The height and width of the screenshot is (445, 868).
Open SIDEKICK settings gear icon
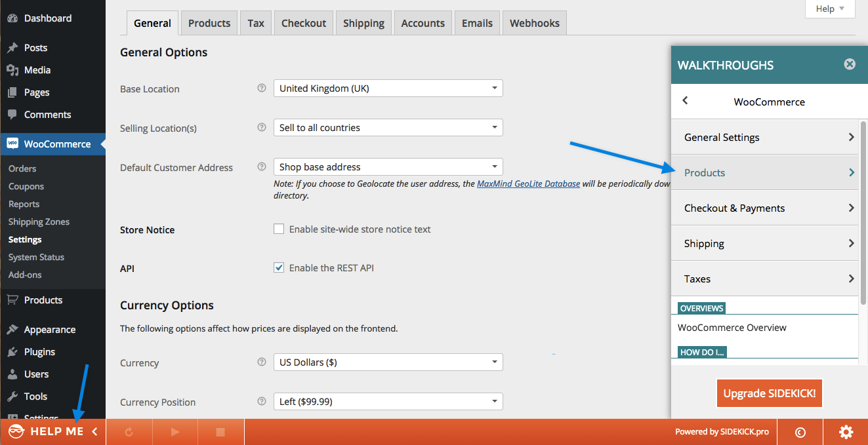[x=846, y=432]
